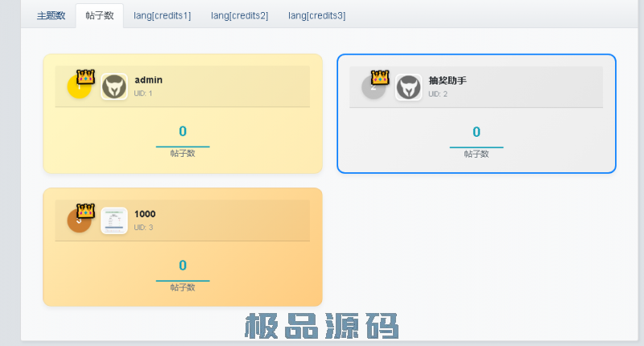This screenshot has height=346, width=644.
Task: Click the post count number on admin's card
Action: tap(183, 131)
